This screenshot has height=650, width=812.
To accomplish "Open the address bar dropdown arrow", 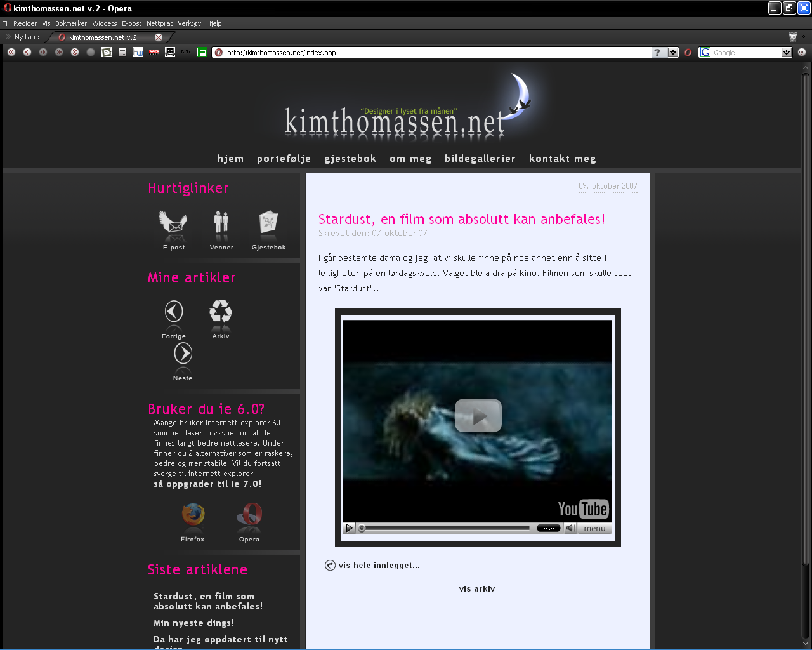I will pyautogui.click(x=673, y=53).
